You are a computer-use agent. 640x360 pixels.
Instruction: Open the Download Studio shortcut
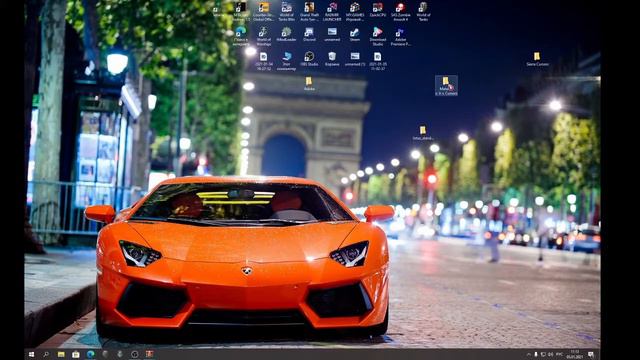(x=378, y=36)
